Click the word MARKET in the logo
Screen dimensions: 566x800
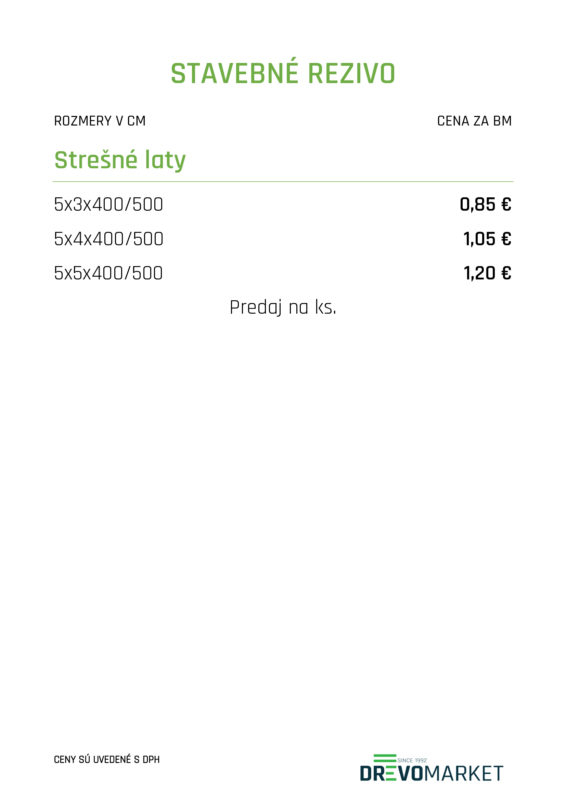point(464,773)
